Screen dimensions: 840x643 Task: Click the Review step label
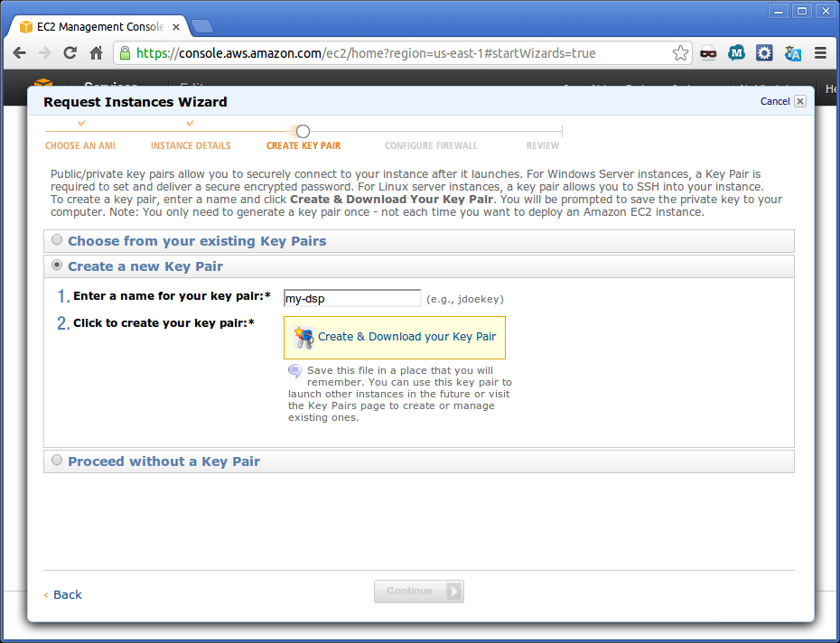click(542, 145)
